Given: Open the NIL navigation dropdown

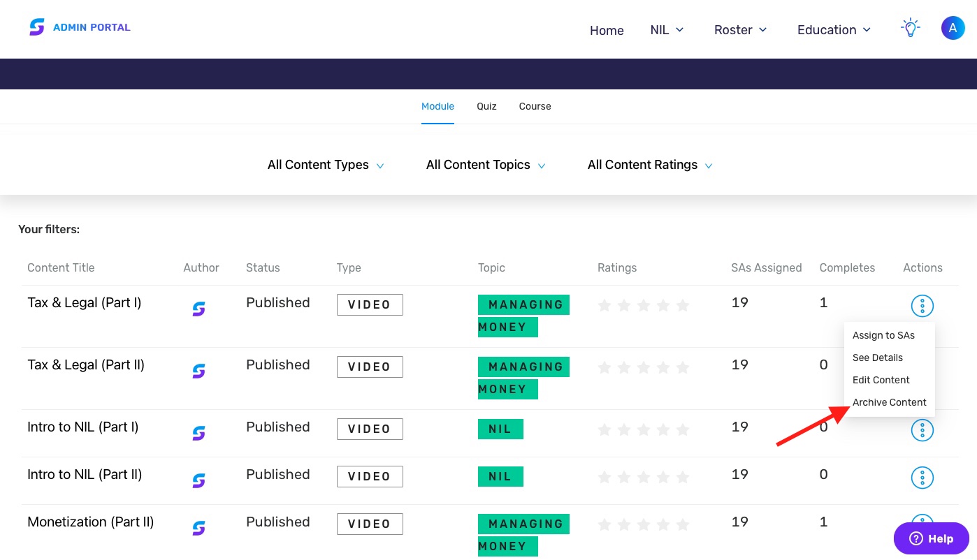Looking at the screenshot, I should tap(667, 30).
